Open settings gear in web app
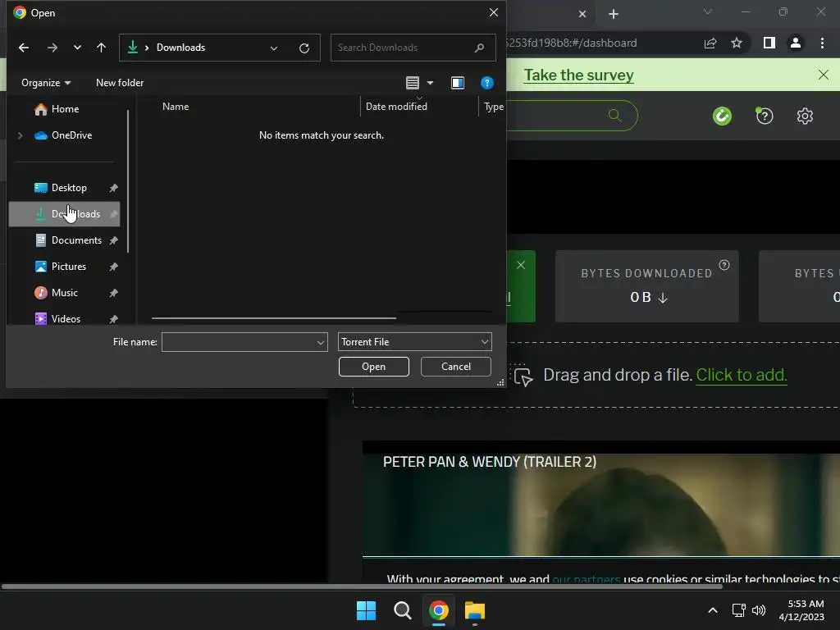 point(805,116)
